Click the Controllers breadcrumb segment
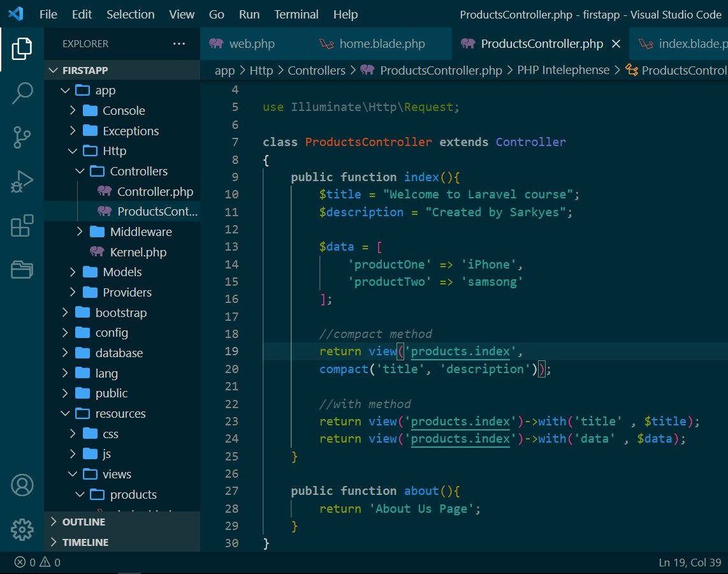The image size is (728, 574). click(x=317, y=70)
